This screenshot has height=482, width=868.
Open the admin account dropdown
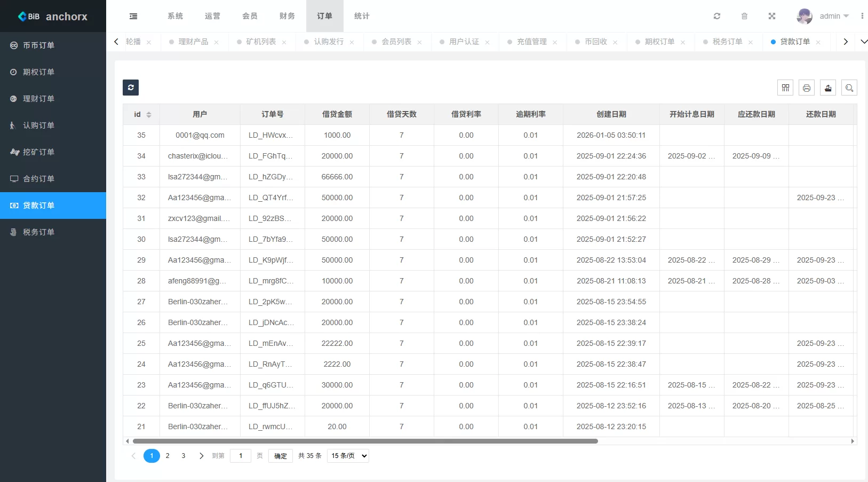pyautogui.click(x=834, y=16)
